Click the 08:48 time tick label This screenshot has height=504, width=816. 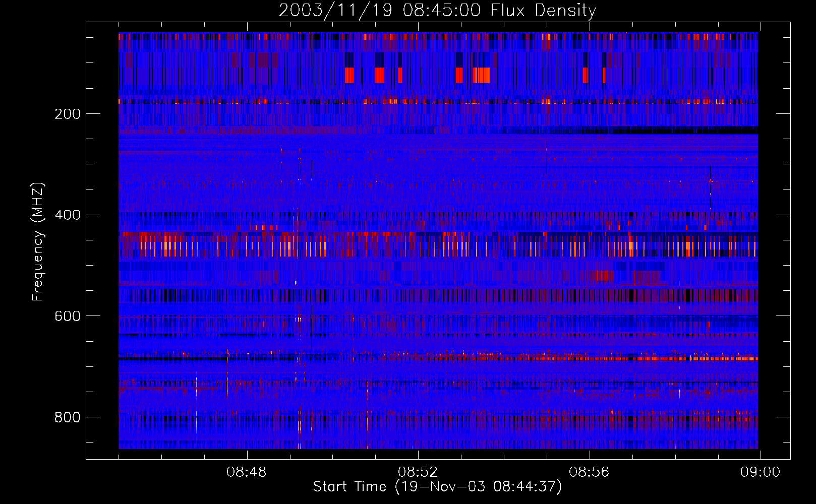(247, 472)
